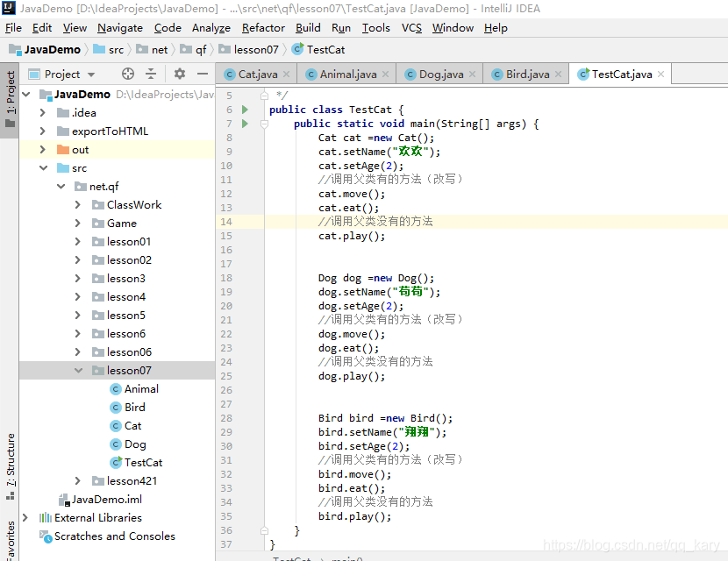Screen dimensions: 728x561
Task: Open the Build menu
Action: [x=308, y=28]
